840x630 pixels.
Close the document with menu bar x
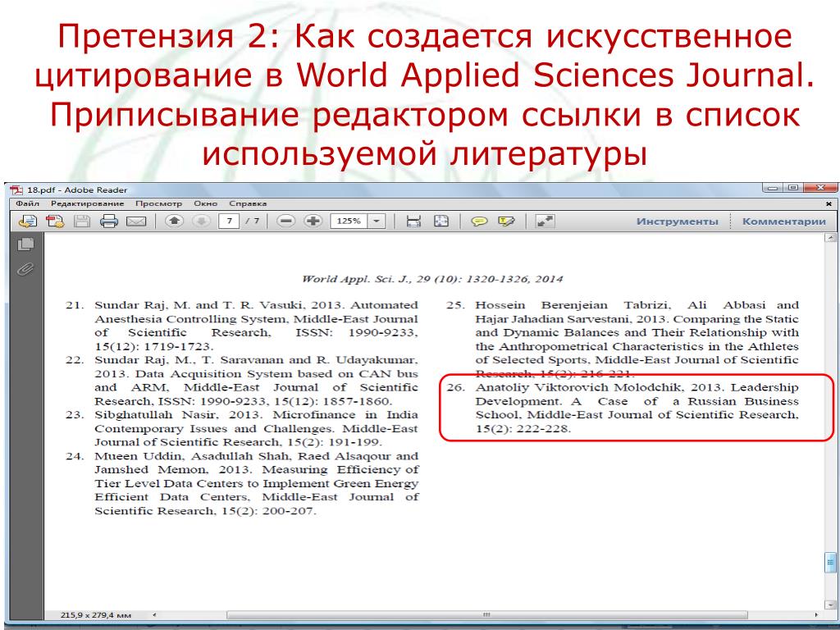click(829, 203)
